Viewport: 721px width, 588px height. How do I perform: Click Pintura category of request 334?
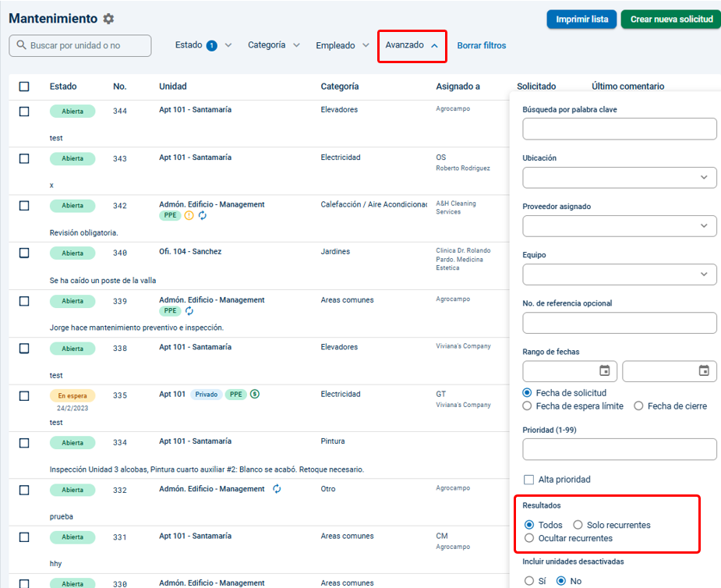click(333, 441)
